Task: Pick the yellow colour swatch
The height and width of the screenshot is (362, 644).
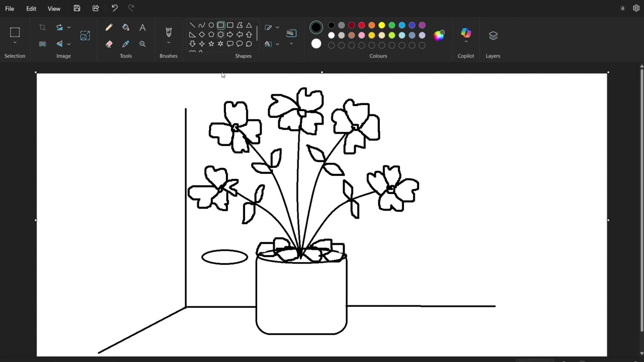Action: pyautogui.click(x=382, y=25)
